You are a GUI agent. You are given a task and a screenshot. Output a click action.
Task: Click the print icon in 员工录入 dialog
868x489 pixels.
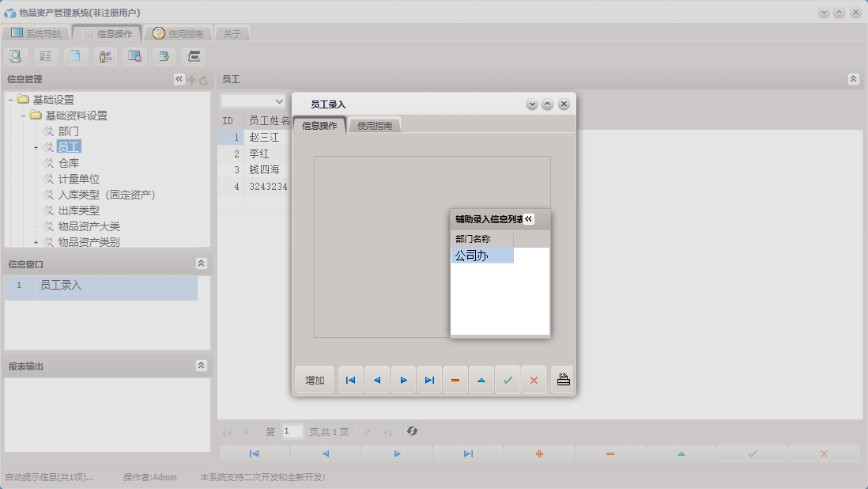click(x=563, y=380)
